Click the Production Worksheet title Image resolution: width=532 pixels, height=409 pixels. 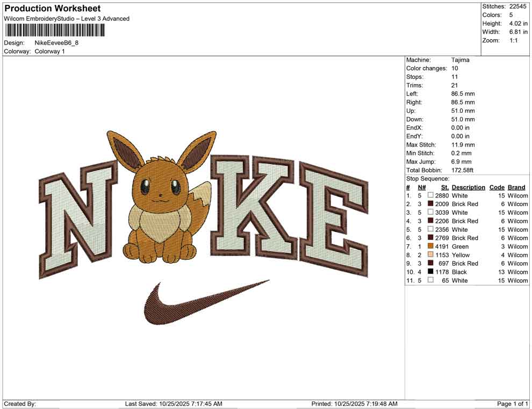click(x=53, y=9)
